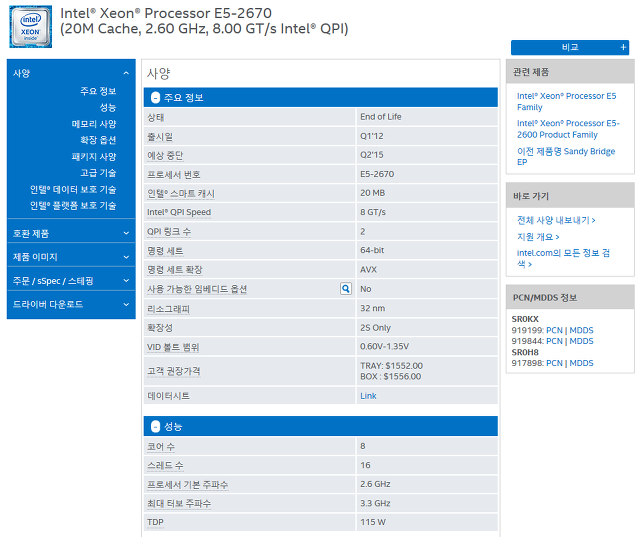
Task: Click the QPI 링크 수 label
Action: point(169,231)
